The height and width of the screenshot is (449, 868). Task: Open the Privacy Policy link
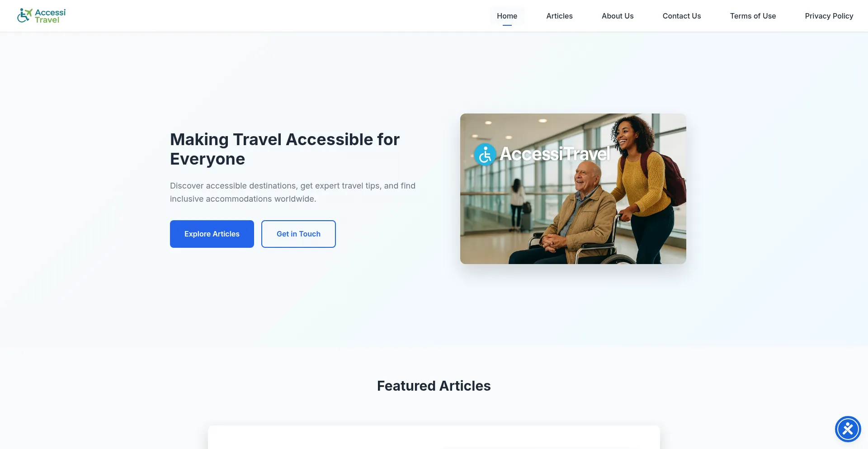pos(829,16)
